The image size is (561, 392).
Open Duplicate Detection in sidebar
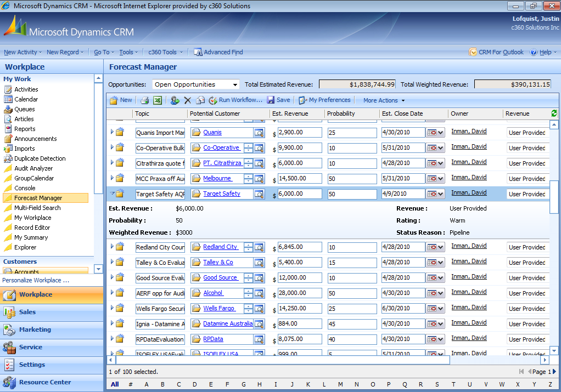point(40,158)
